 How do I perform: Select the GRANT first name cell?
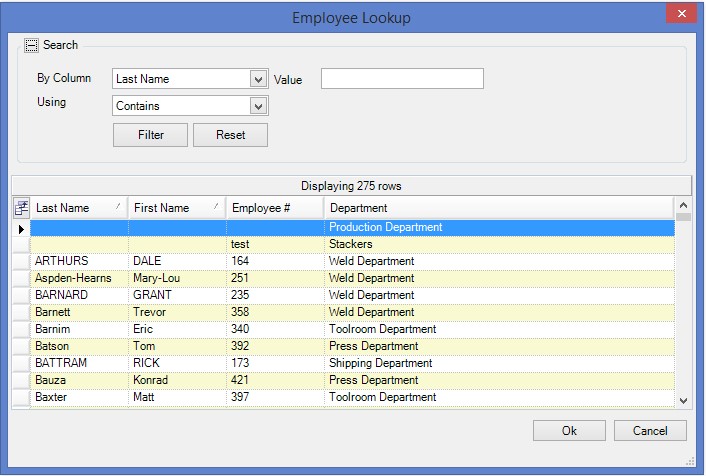coord(177,295)
